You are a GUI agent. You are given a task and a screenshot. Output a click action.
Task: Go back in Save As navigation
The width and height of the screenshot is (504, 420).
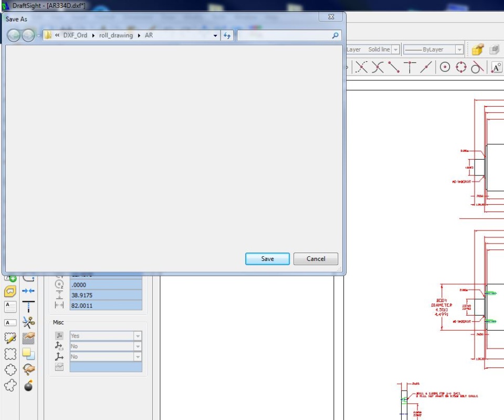coord(14,35)
